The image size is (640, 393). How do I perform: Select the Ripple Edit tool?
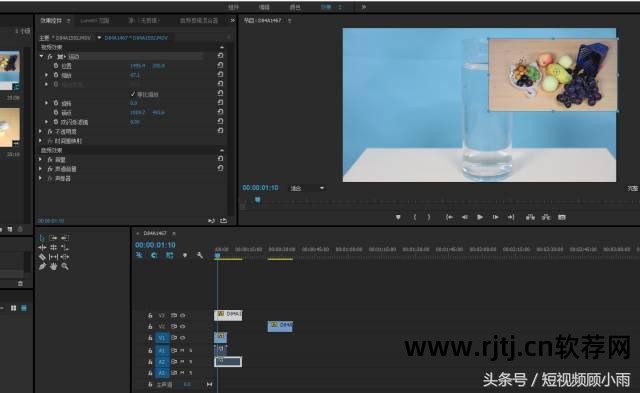click(x=42, y=247)
